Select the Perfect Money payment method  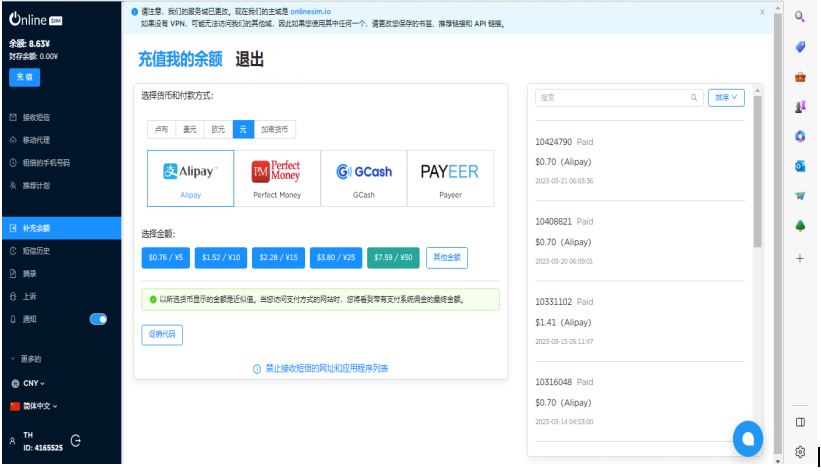tap(277, 178)
